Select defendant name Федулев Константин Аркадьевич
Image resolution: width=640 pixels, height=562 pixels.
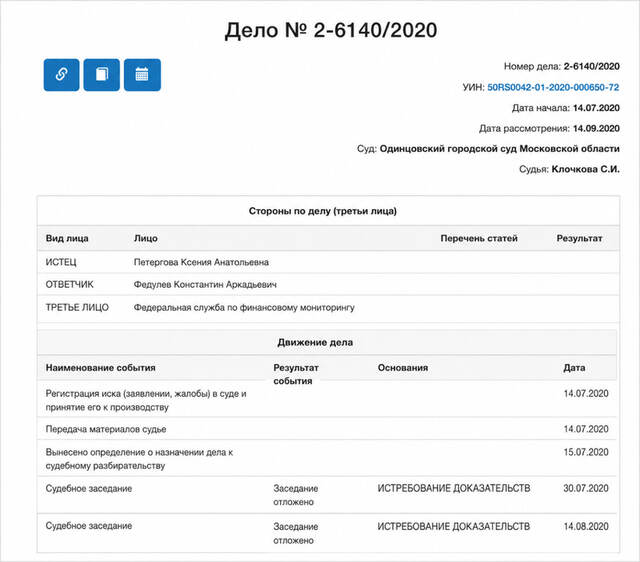[205, 284]
